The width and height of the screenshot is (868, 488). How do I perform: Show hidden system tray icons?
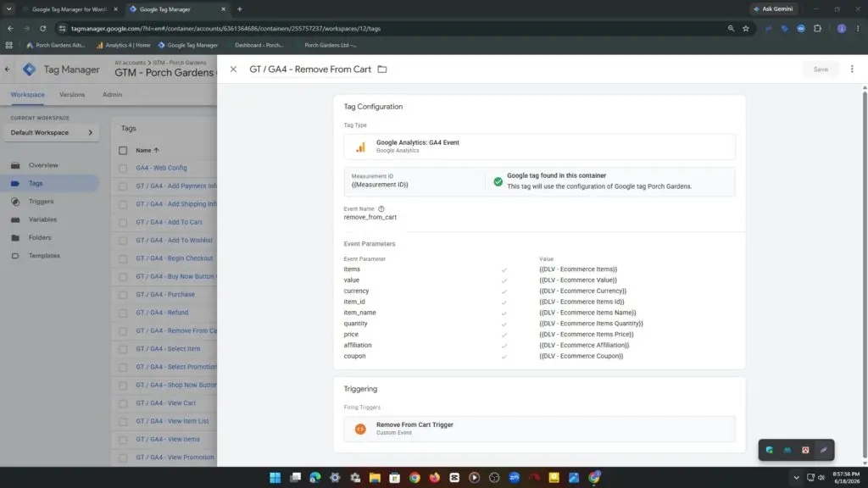tap(796, 478)
